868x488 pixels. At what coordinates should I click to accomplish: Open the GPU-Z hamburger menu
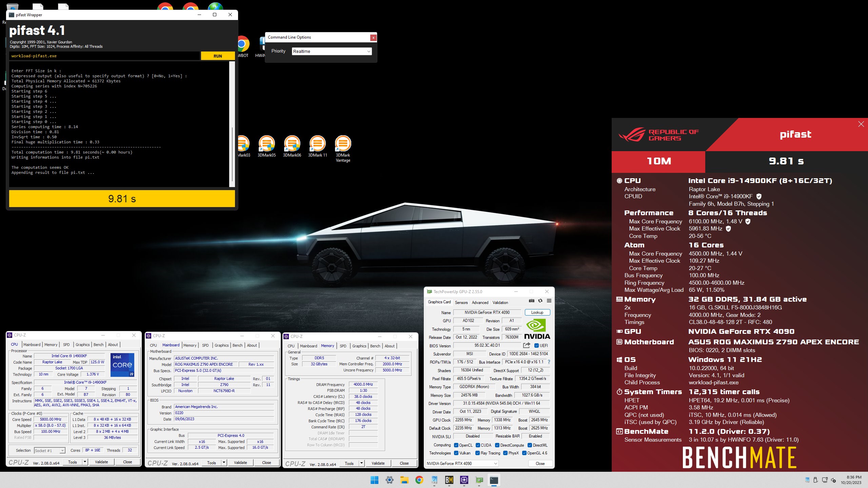pos(549,301)
